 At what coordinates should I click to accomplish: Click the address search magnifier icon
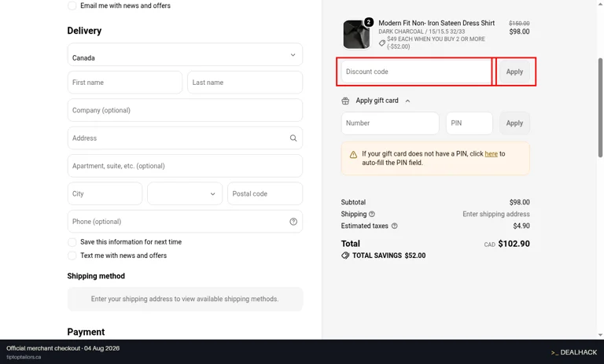pos(293,138)
